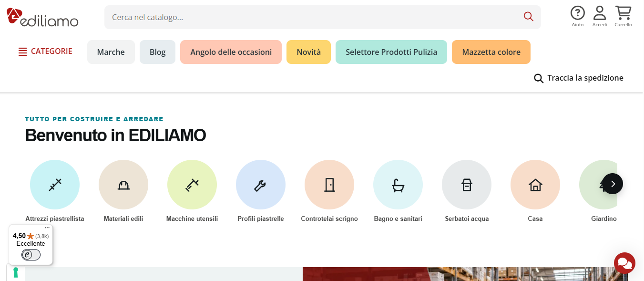Click the red search magnifier icon
This screenshot has width=644, height=281.
528,17
